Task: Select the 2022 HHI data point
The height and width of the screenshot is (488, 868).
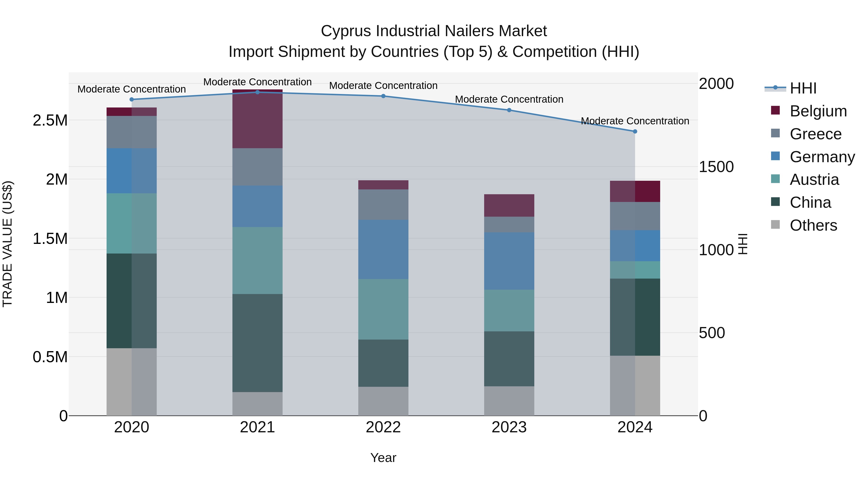Action: (383, 96)
